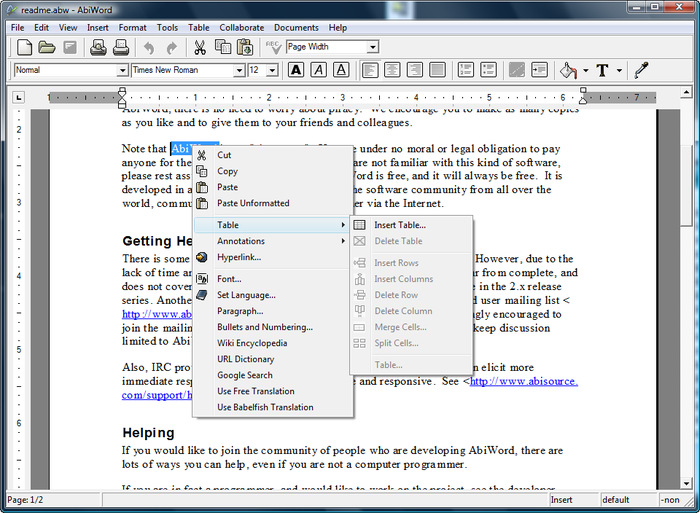This screenshot has width=700, height=513.
Task: Click the Format Painter brush icon
Action: (x=642, y=70)
